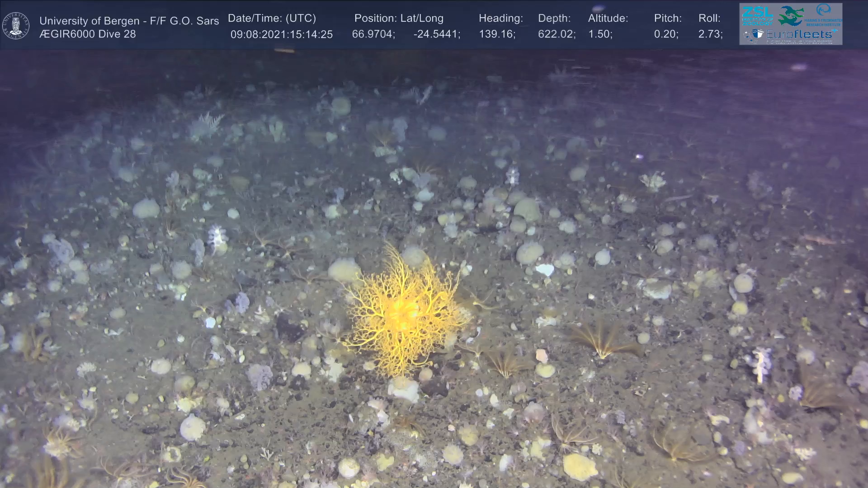Click the 'University of Bergen - F/F G.O. Sars' text
Screen dimensions: 868x488
pos(129,21)
